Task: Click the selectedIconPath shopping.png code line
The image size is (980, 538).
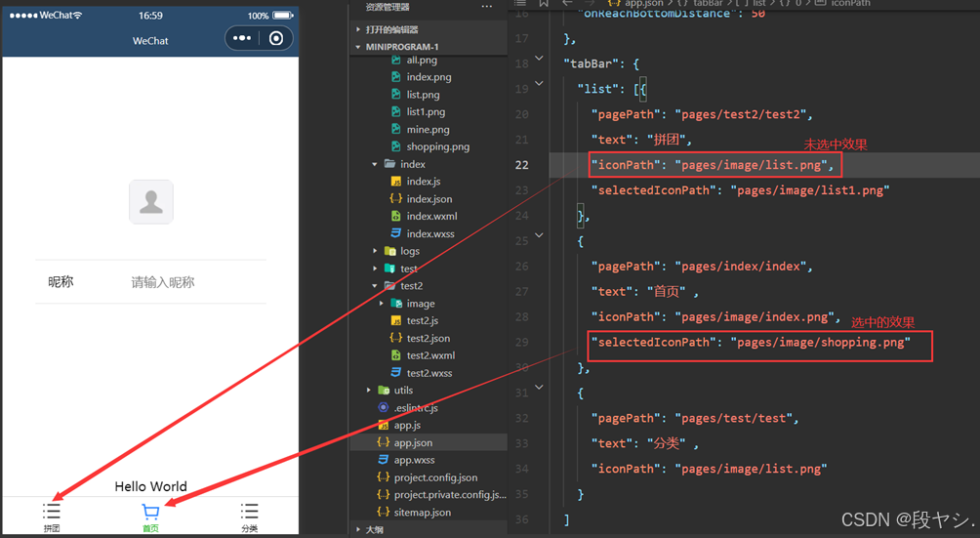Action: [x=752, y=343]
